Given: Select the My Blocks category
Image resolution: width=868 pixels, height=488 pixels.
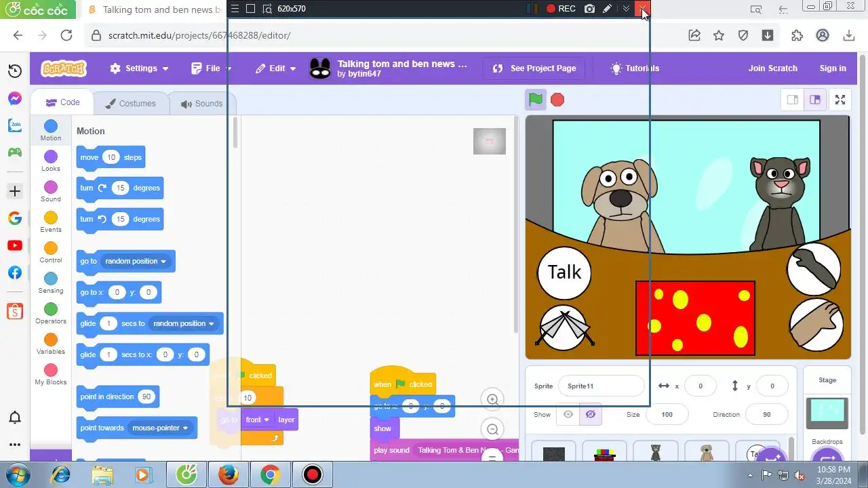Looking at the screenshot, I should pyautogui.click(x=51, y=375).
